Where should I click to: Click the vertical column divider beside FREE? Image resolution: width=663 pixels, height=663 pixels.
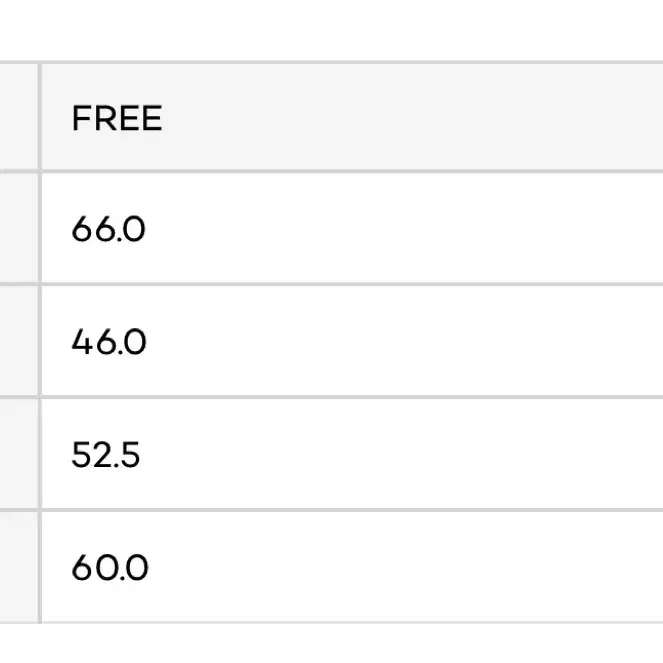click(40, 117)
